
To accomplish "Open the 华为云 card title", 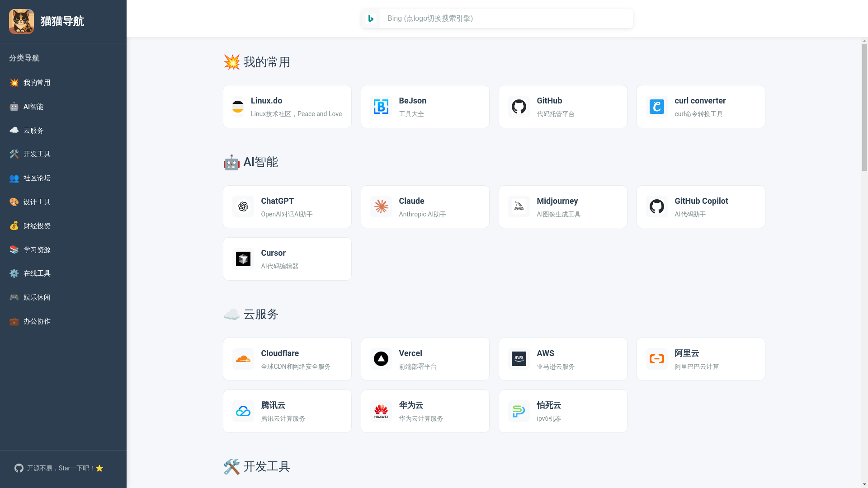I will click(x=411, y=405).
